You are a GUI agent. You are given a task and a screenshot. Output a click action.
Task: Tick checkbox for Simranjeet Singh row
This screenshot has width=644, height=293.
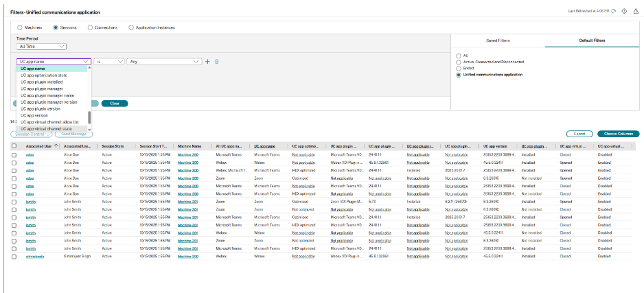(14, 257)
